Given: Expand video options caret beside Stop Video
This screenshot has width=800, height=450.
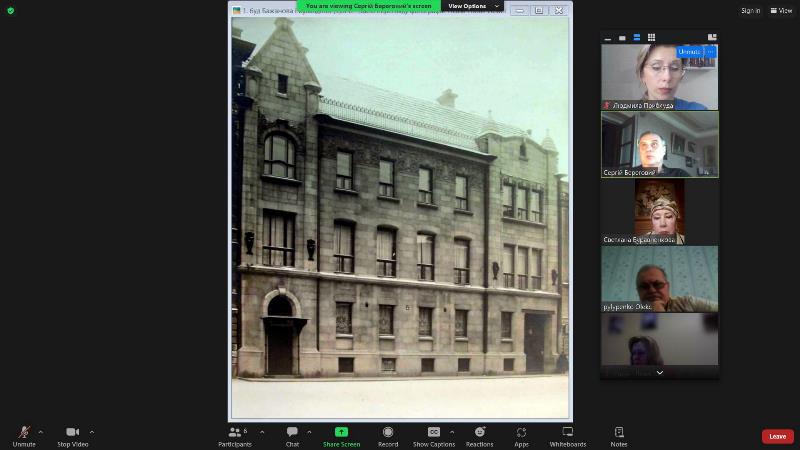Looking at the screenshot, I should [92, 432].
